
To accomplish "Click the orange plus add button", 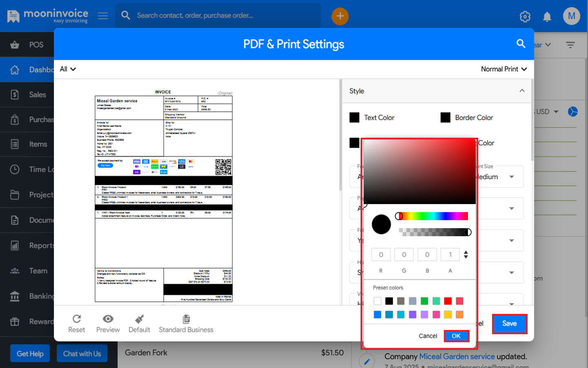I will point(340,16).
